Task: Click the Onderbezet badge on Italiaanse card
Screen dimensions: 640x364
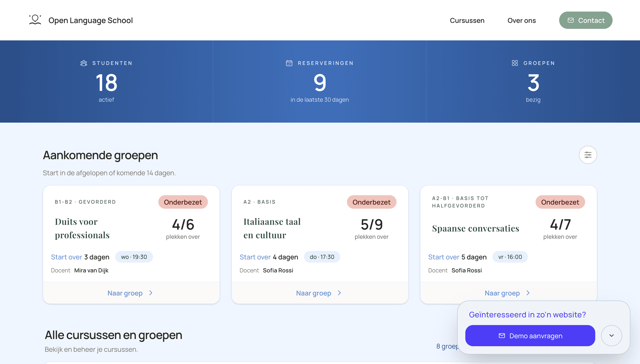Action: 371,202
